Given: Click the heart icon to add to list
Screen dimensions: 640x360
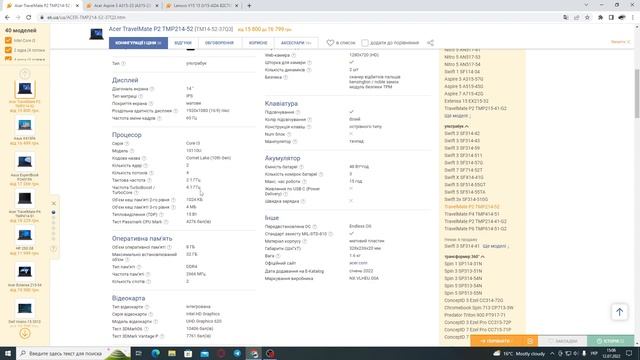Looking at the screenshot, I should pos(330,43).
